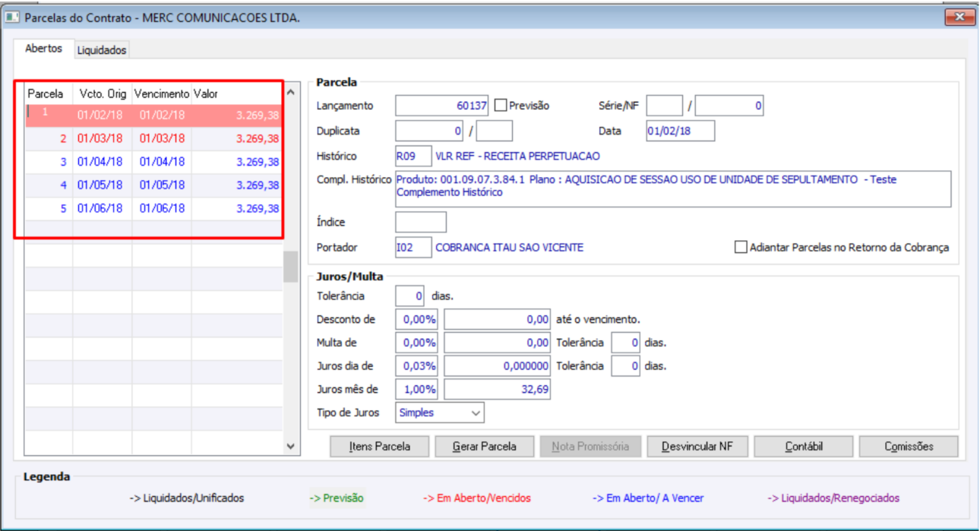Image resolution: width=980 pixels, height=531 pixels.
Task: Click the scroll down arrow of parcel list
Action: pyautogui.click(x=291, y=447)
